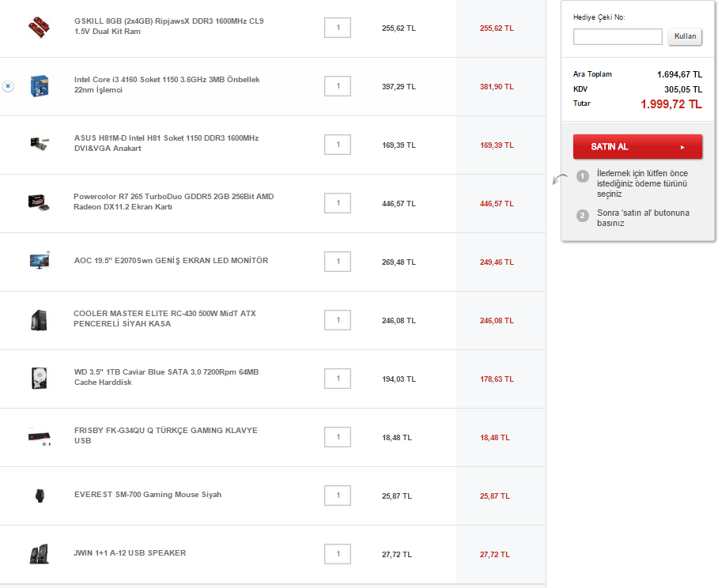Click the ASUS H81M-D motherboard thumbnail

(x=38, y=144)
